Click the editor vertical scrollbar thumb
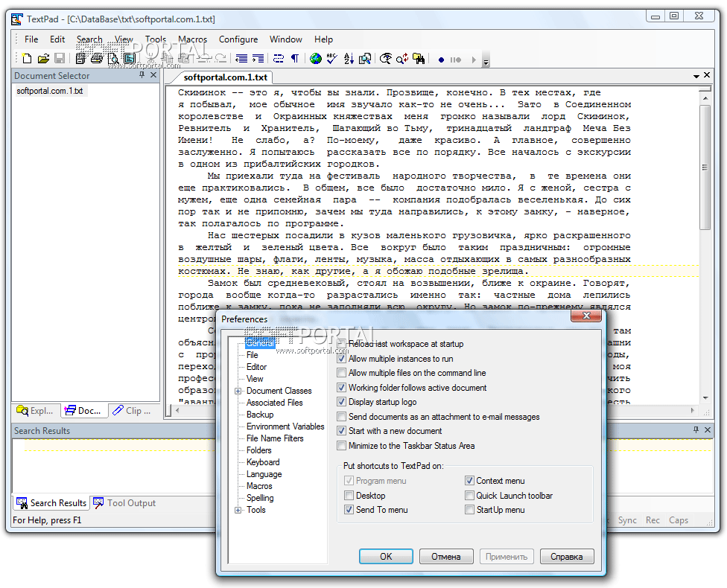 (705, 167)
